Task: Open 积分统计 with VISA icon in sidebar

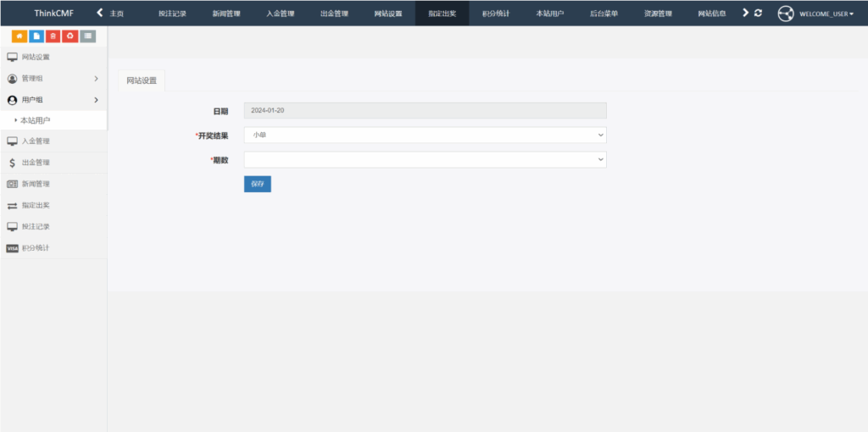Action: click(36, 248)
